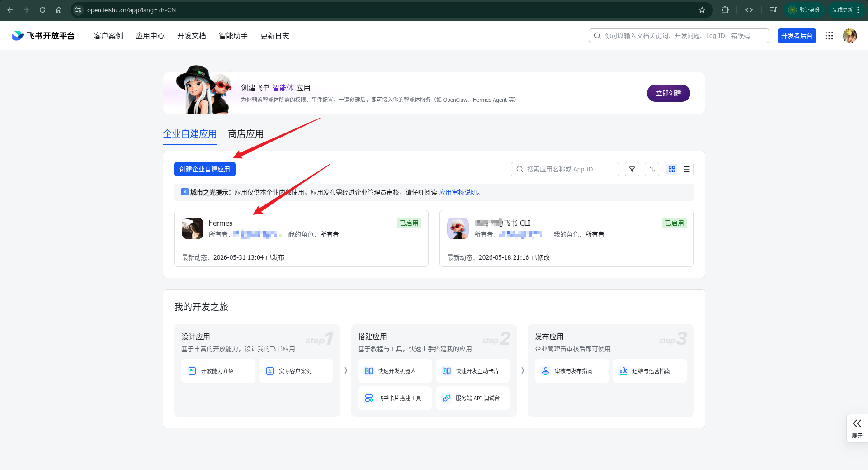Open 快速开发机器人 guide
This screenshot has width=868, height=470.
395,371
